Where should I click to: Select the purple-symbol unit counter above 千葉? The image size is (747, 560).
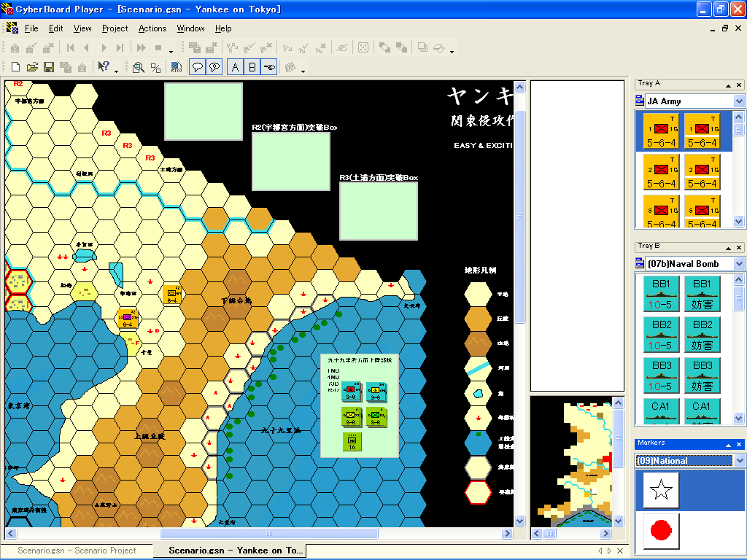pos(128,318)
